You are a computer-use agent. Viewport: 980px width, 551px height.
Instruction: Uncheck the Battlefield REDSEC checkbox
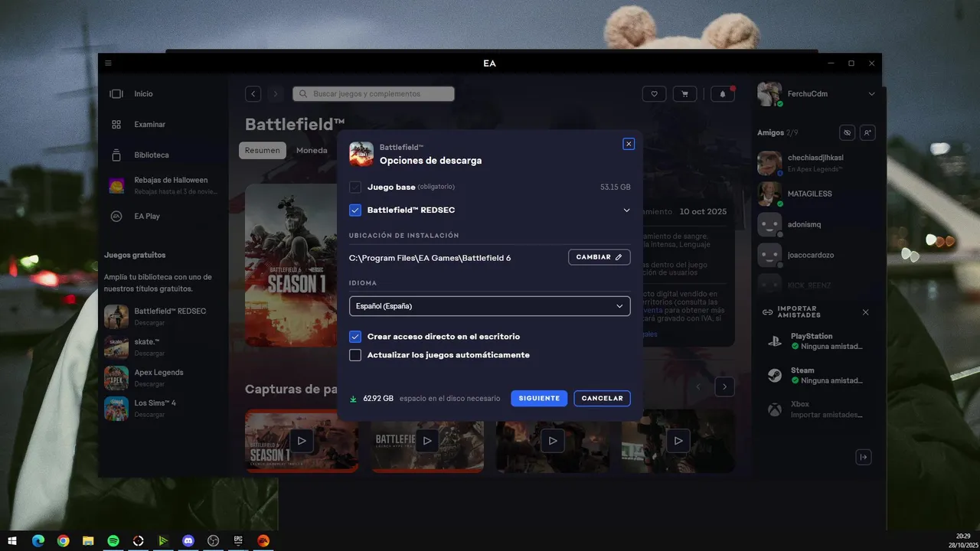pyautogui.click(x=355, y=210)
